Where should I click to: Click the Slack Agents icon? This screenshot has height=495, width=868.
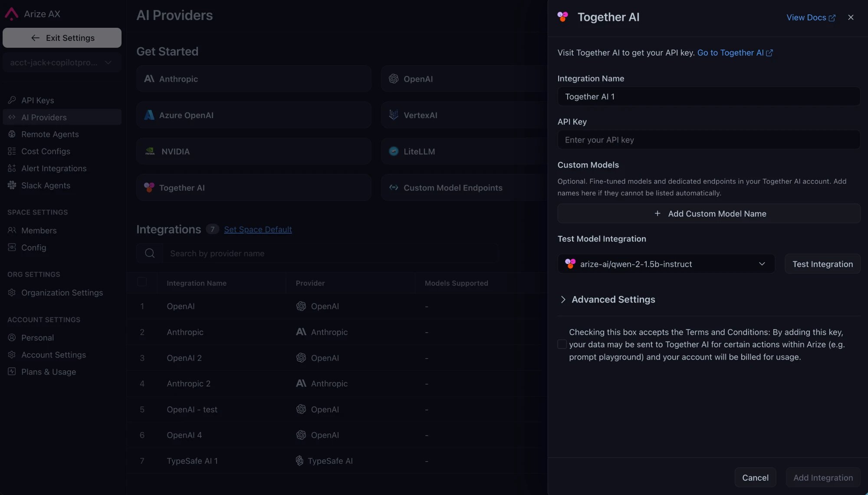12,185
